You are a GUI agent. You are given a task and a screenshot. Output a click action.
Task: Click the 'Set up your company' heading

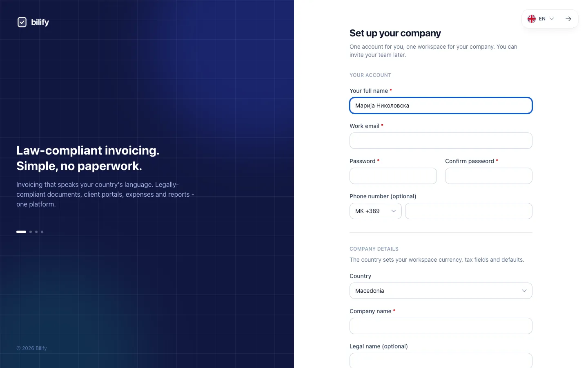tap(395, 33)
